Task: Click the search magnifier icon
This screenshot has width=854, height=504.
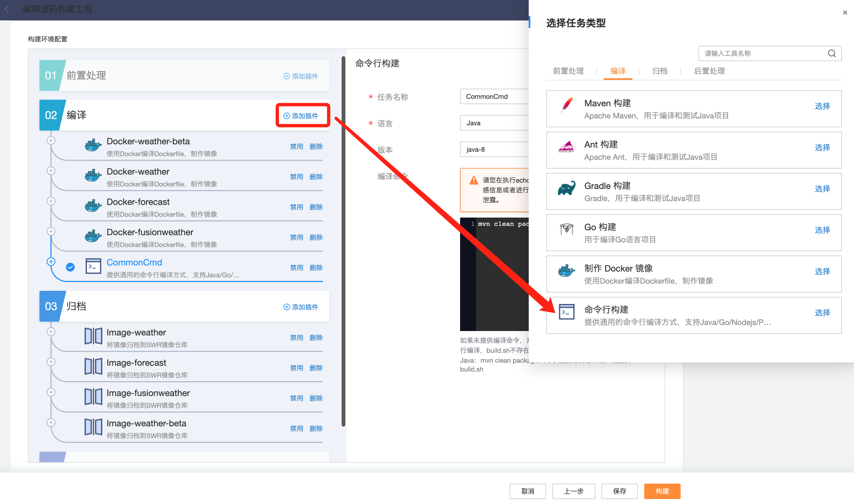Action: 832,53
